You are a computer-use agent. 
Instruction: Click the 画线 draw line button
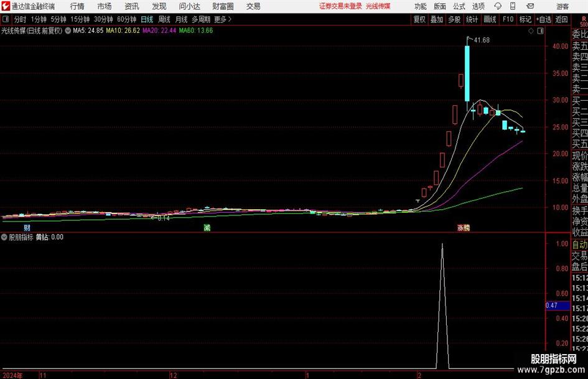click(x=490, y=19)
